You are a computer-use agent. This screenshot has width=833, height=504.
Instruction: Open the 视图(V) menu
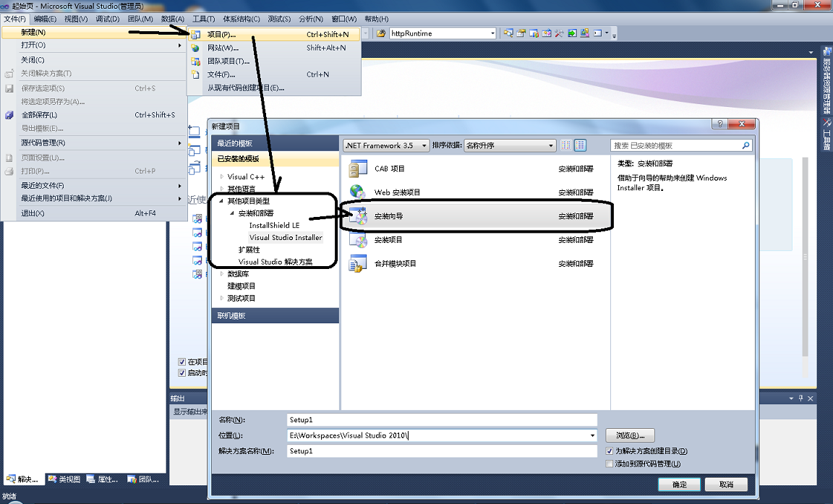(76, 19)
